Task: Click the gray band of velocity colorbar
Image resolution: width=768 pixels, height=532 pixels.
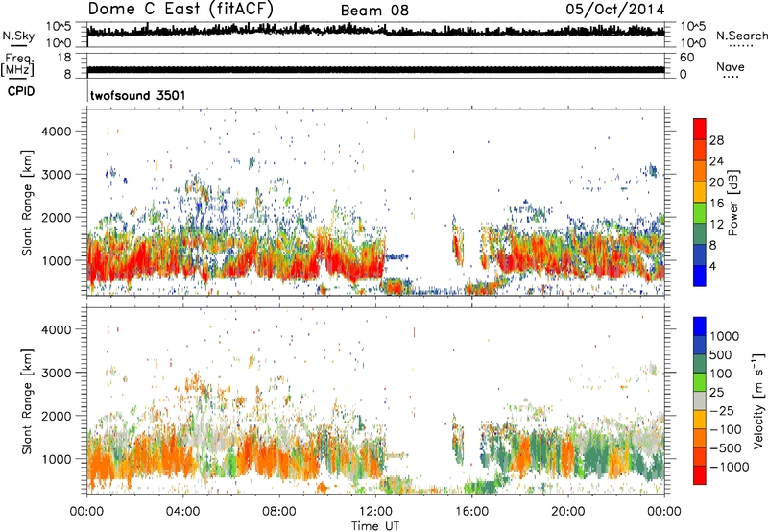Action: 700,400
